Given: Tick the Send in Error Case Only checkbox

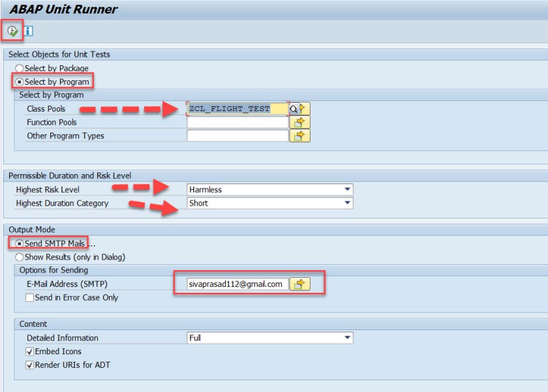Looking at the screenshot, I should click(30, 297).
